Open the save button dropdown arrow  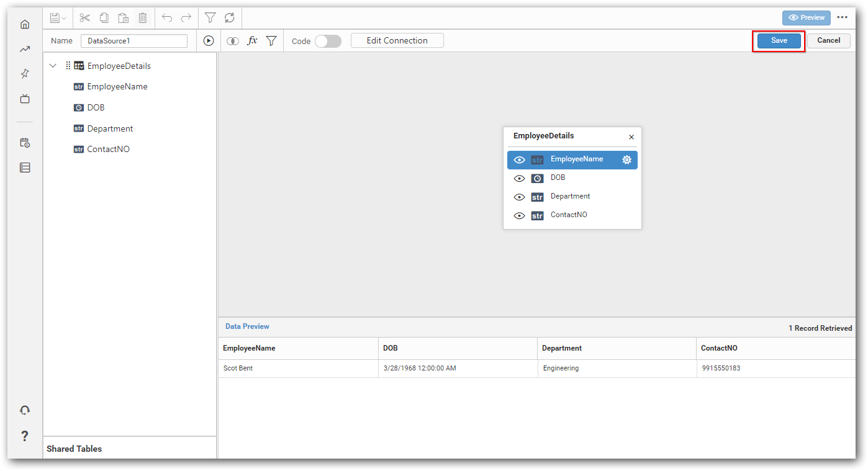point(64,18)
